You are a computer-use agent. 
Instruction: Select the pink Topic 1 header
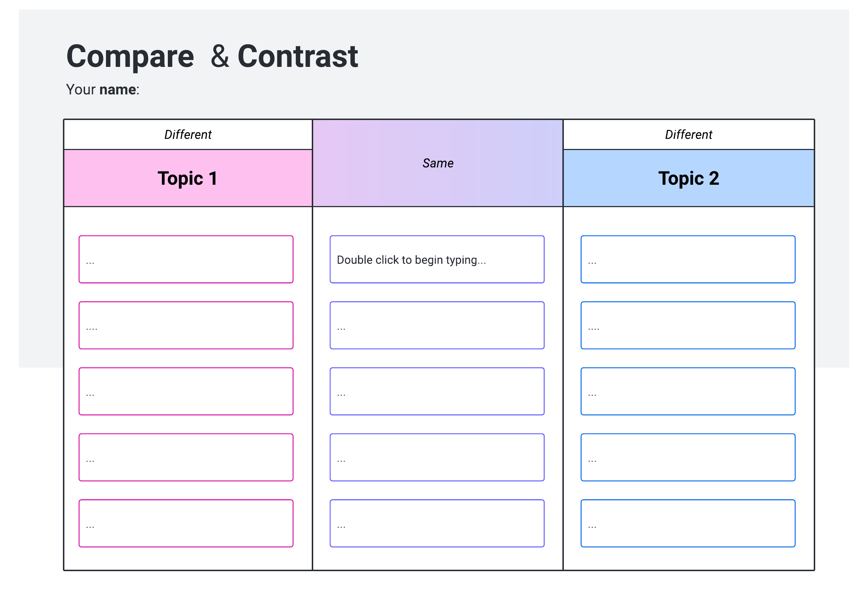pyautogui.click(x=188, y=178)
